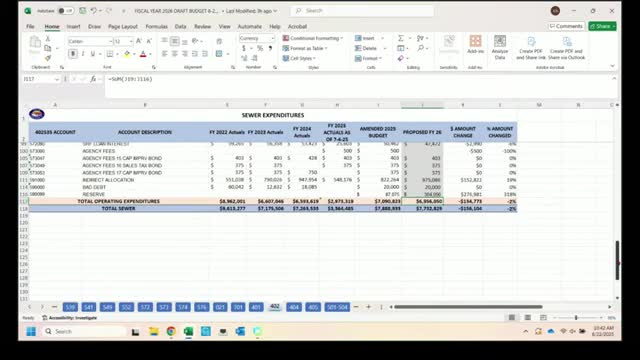640x360 pixels.
Task: Click Create PDF and Share via Outlook
Action: (567, 48)
